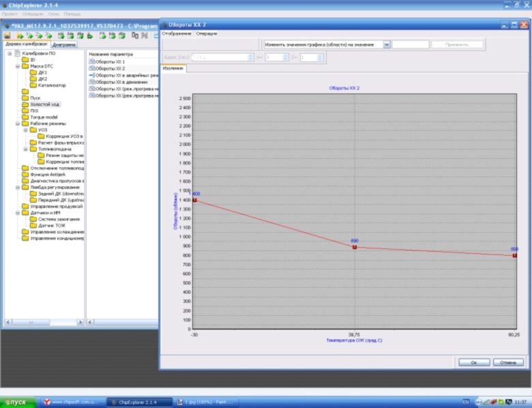Collapse the Датчики и ИМ node
This screenshot has width=532, height=408.
(17, 212)
